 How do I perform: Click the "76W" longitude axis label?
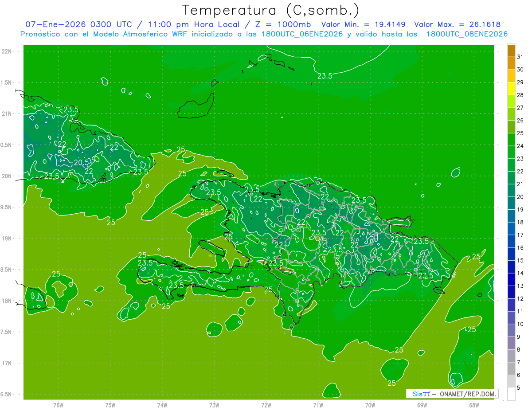tap(58, 405)
